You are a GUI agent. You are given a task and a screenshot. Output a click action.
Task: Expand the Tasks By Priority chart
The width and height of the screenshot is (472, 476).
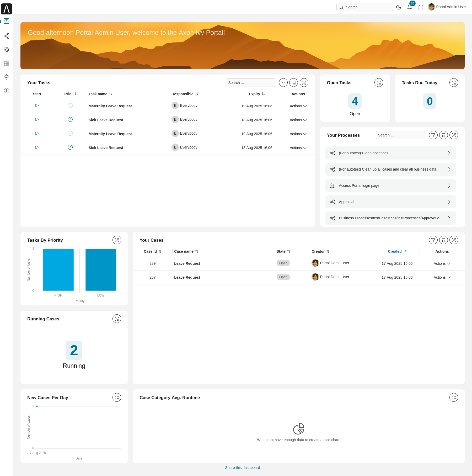tap(117, 240)
